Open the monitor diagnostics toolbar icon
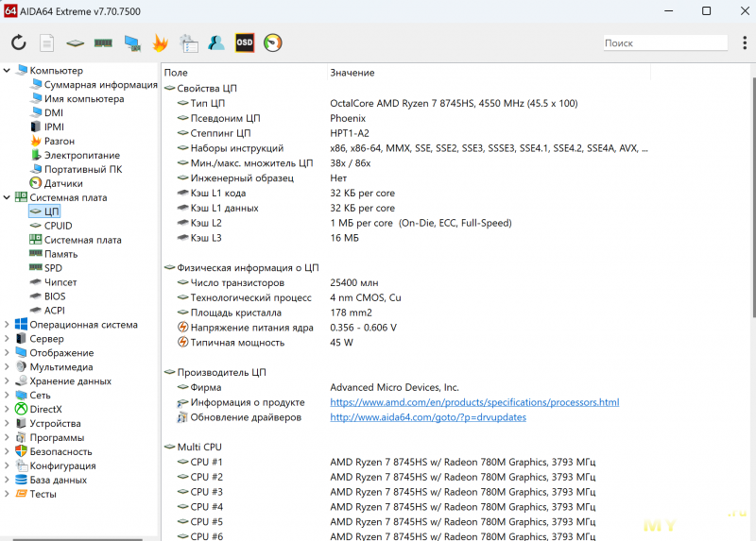Viewport: 756px width, 541px height. 132,42
